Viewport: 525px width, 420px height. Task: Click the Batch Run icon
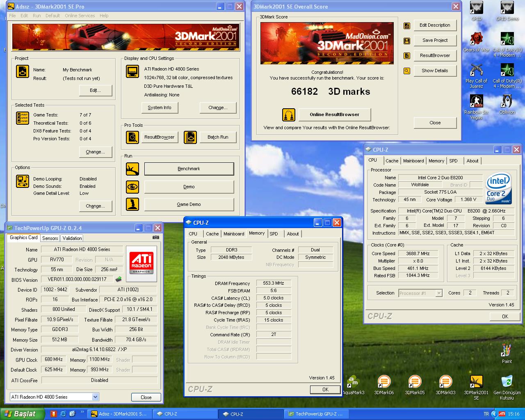pyautogui.click(x=190, y=137)
